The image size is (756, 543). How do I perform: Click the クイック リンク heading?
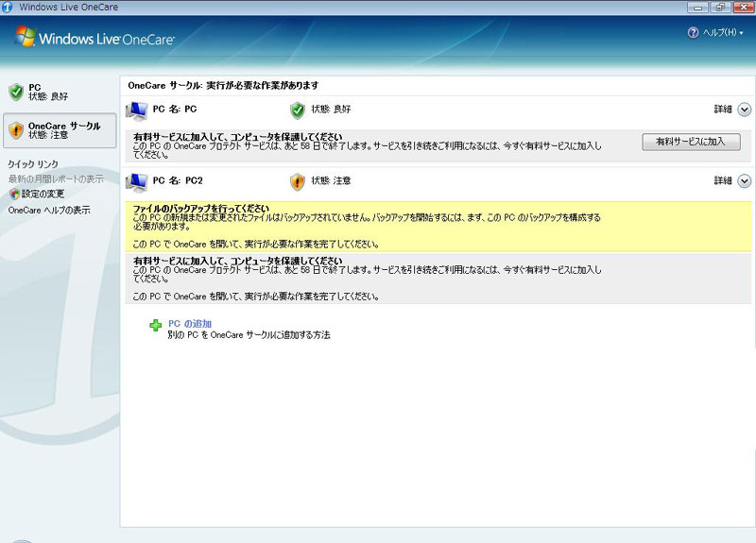[x=33, y=163]
